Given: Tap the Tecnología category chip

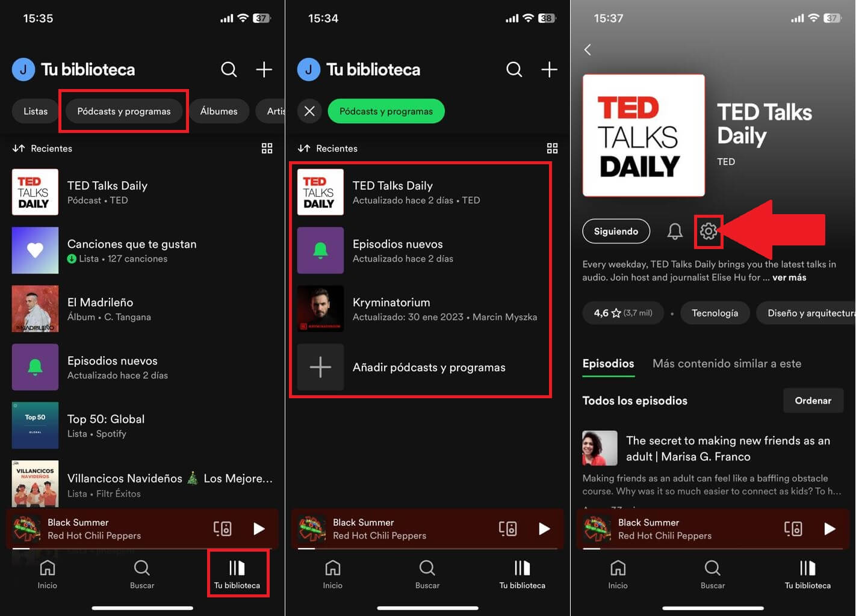Looking at the screenshot, I should [x=715, y=313].
